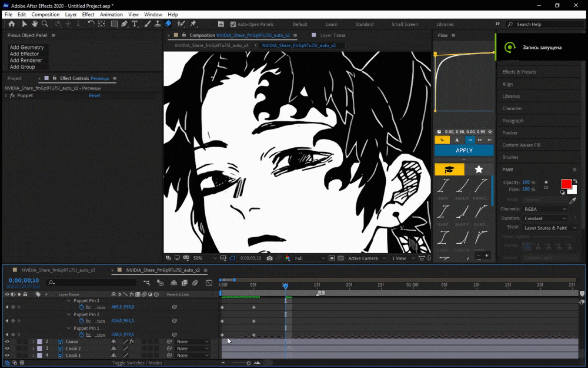Click Toggle Switches / Modes

(x=137, y=363)
